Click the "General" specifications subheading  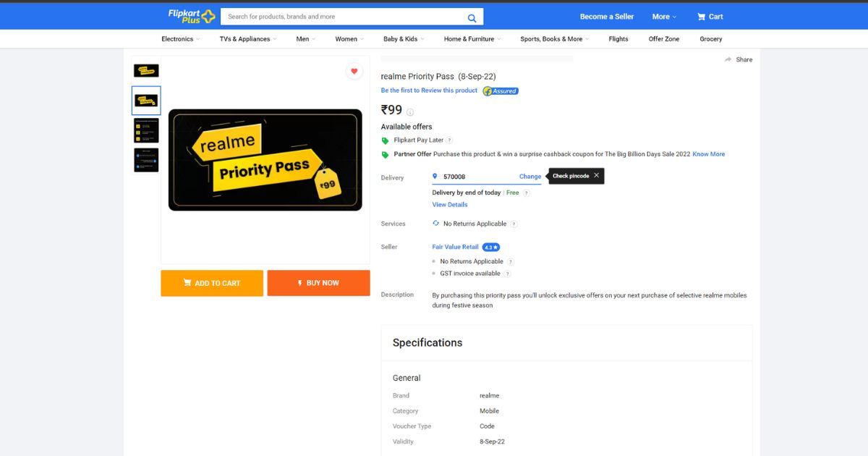(x=407, y=378)
